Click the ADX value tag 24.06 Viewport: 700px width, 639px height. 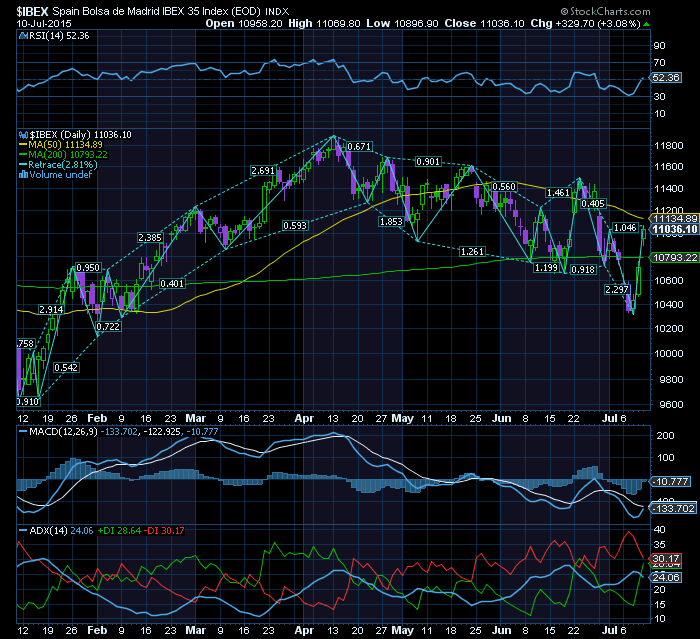coord(666,577)
